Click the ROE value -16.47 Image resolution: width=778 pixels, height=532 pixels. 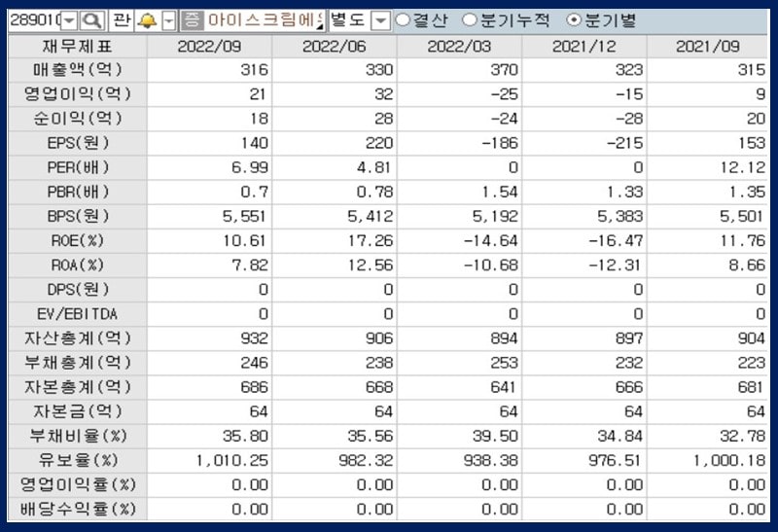616,240
